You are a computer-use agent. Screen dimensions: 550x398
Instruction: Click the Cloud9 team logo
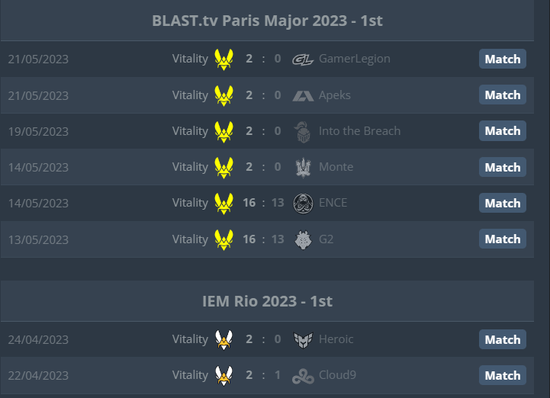click(303, 376)
